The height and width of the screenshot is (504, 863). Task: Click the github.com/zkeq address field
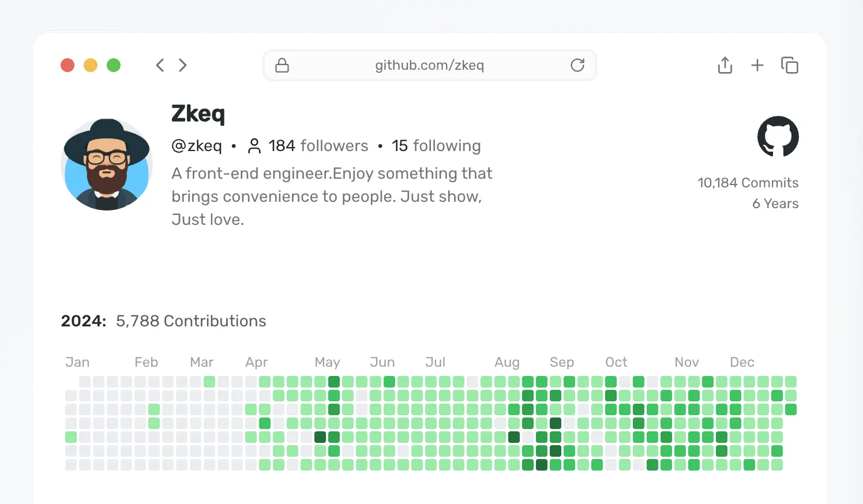(430, 65)
